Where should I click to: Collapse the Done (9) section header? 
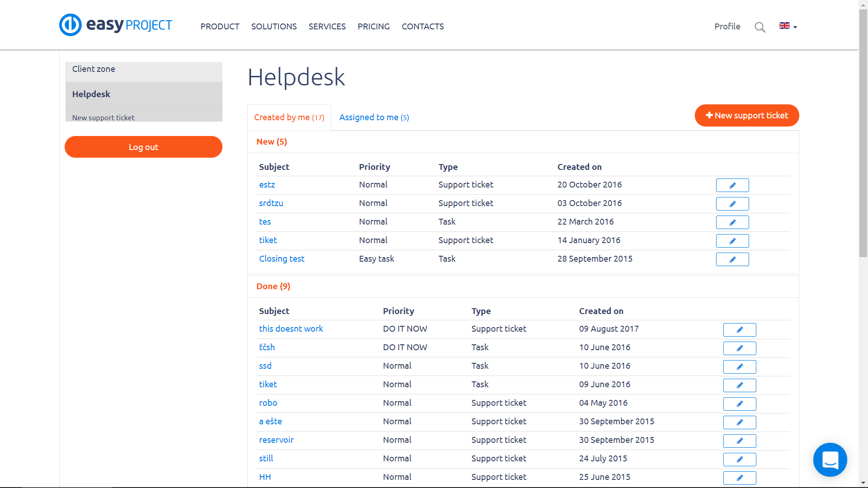click(x=273, y=286)
